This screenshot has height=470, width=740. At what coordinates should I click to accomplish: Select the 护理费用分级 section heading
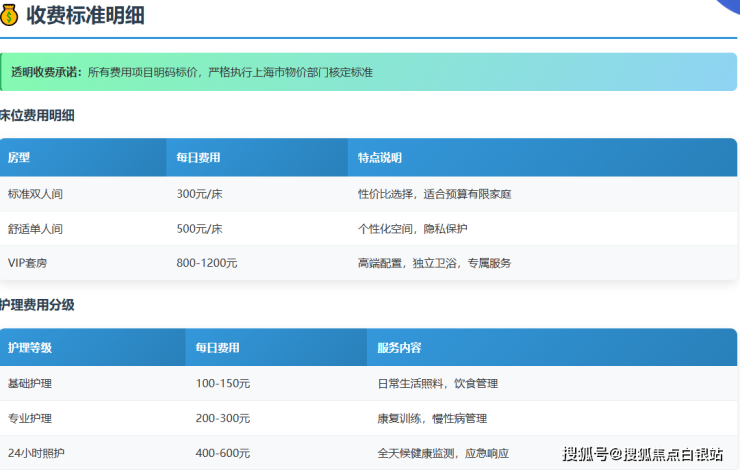coord(37,305)
